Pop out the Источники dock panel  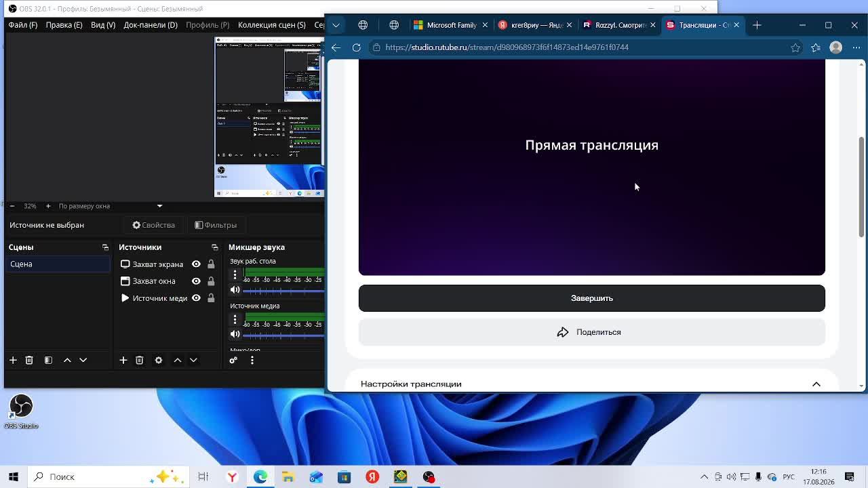[x=215, y=247]
